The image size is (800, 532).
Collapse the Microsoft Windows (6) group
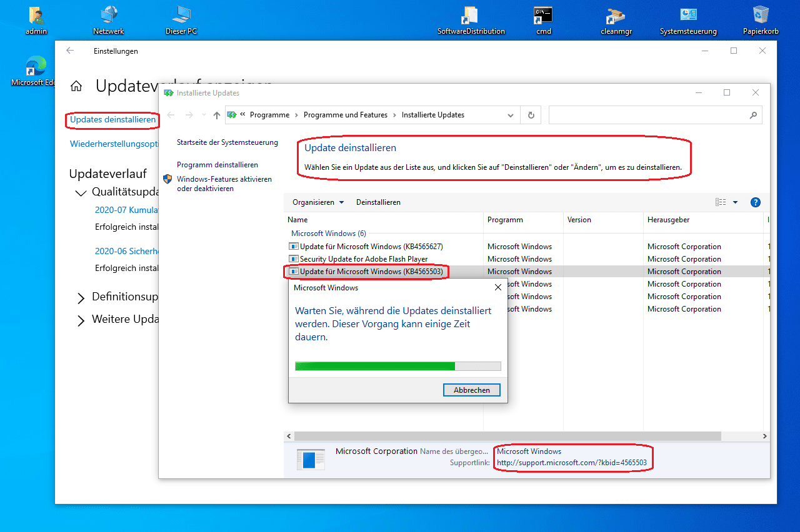pyautogui.click(x=329, y=234)
